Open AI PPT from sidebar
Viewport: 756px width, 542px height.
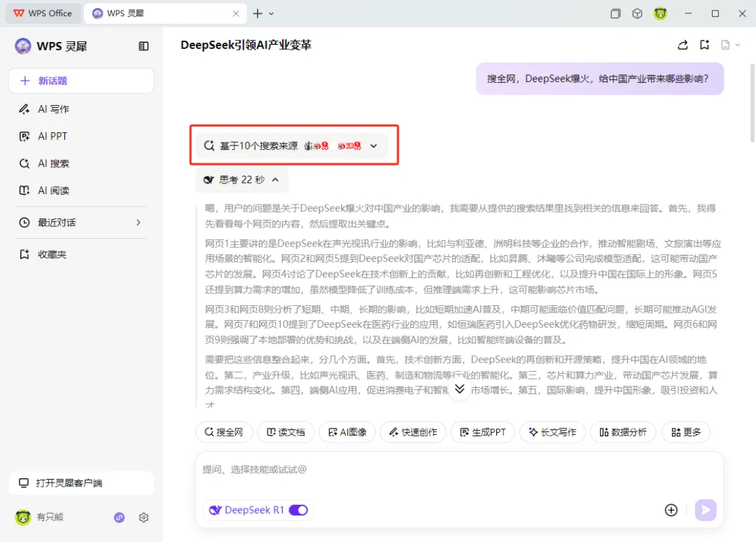tap(52, 137)
